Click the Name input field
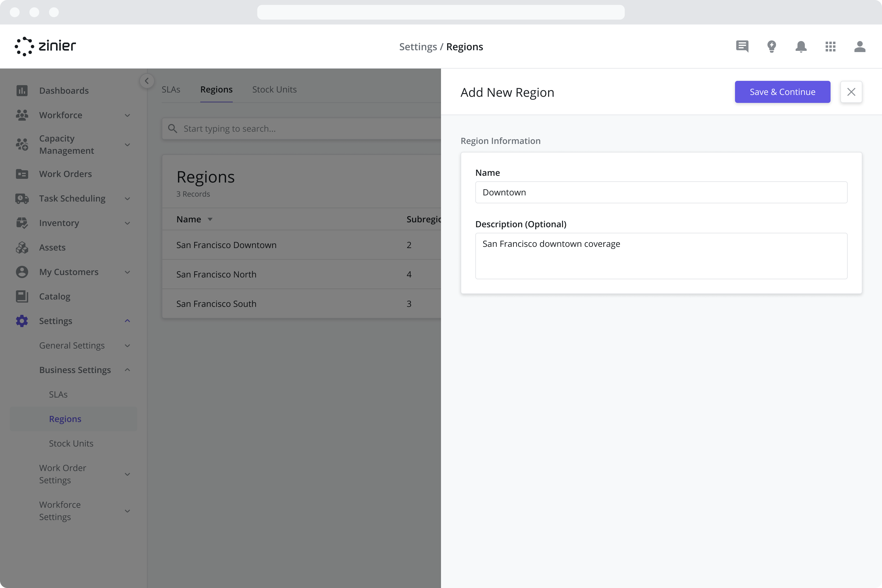Screen dimensions: 882x588 pyautogui.click(x=661, y=192)
